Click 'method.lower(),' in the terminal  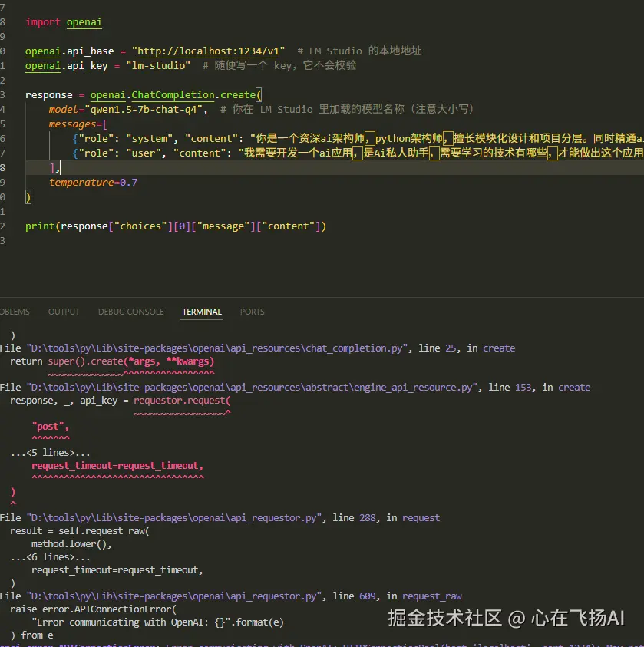[x=71, y=544]
